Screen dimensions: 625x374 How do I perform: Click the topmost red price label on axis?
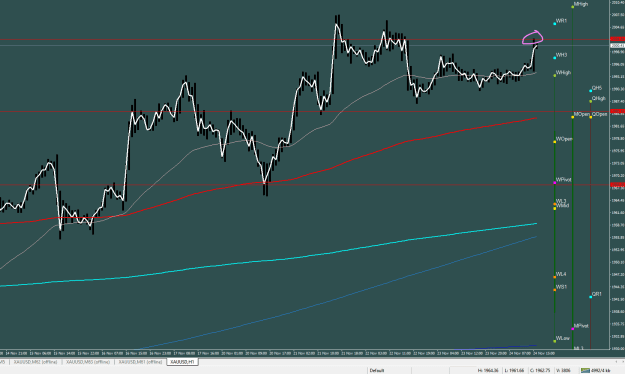(x=617, y=39)
